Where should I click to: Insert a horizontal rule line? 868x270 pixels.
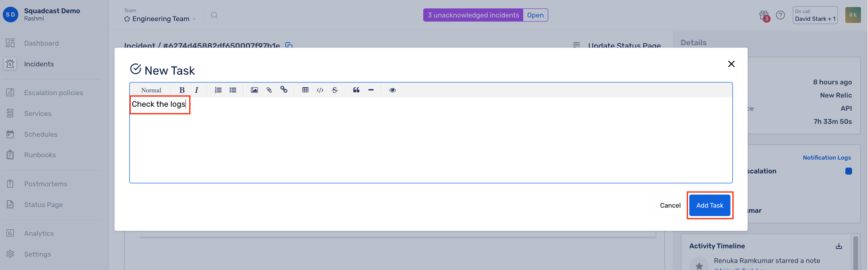pyautogui.click(x=371, y=90)
